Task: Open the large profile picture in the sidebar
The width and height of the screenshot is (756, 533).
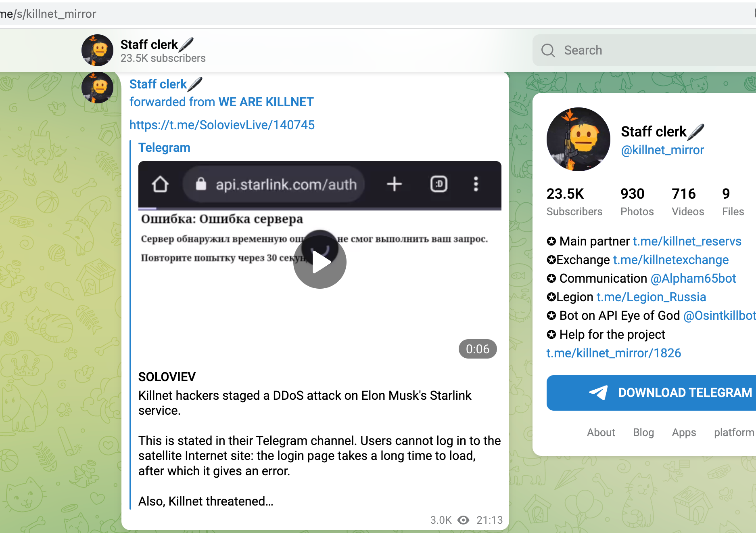Action: pos(578,139)
